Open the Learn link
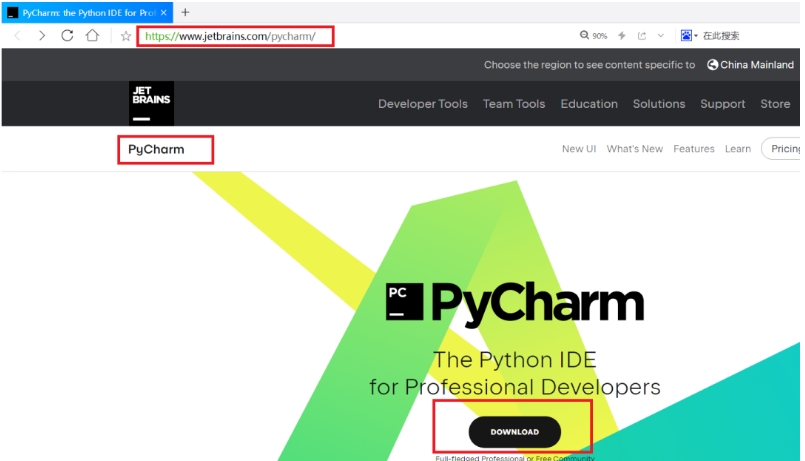 click(x=738, y=149)
